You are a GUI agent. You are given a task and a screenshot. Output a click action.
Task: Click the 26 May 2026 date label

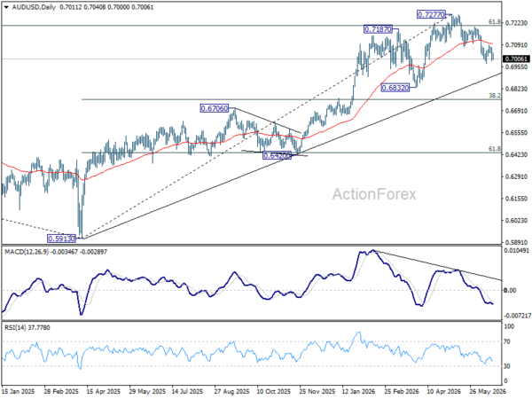(488, 392)
